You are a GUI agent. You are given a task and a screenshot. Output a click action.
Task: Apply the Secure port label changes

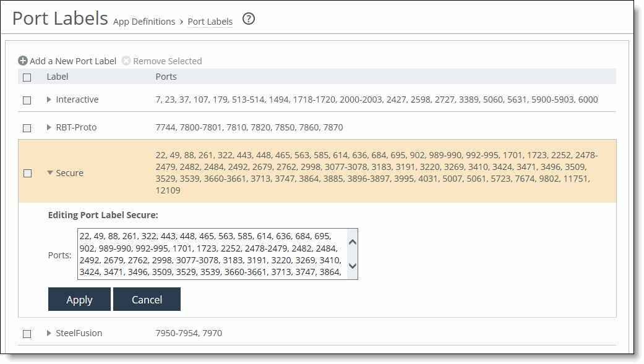79,299
